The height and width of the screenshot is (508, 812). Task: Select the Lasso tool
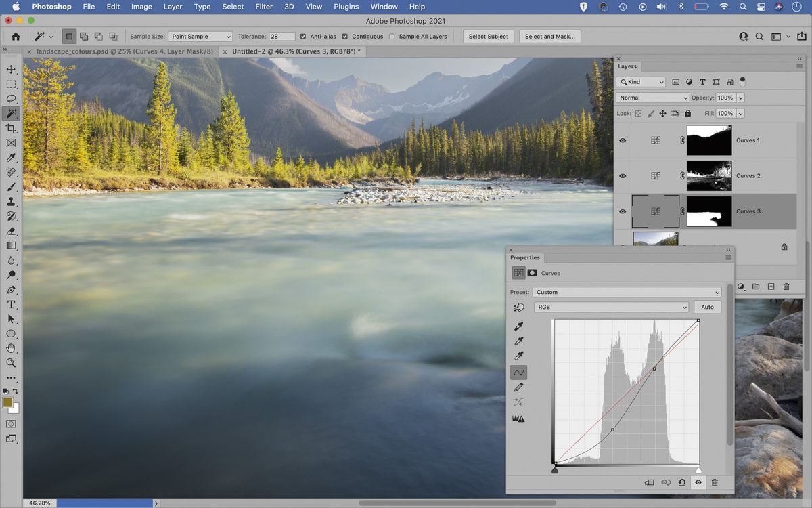click(x=11, y=98)
